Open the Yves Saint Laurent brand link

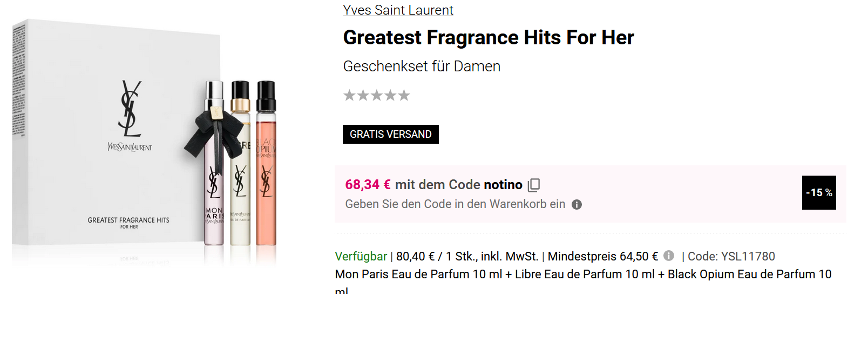[x=398, y=10]
